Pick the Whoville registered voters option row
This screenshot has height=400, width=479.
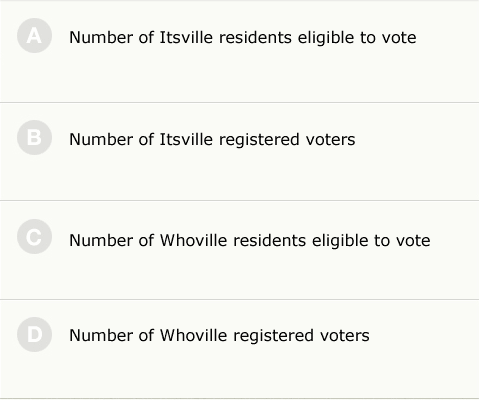pos(239,349)
